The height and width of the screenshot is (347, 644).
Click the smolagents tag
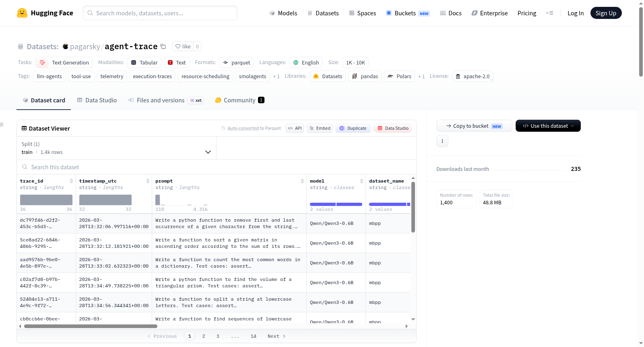click(x=252, y=76)
